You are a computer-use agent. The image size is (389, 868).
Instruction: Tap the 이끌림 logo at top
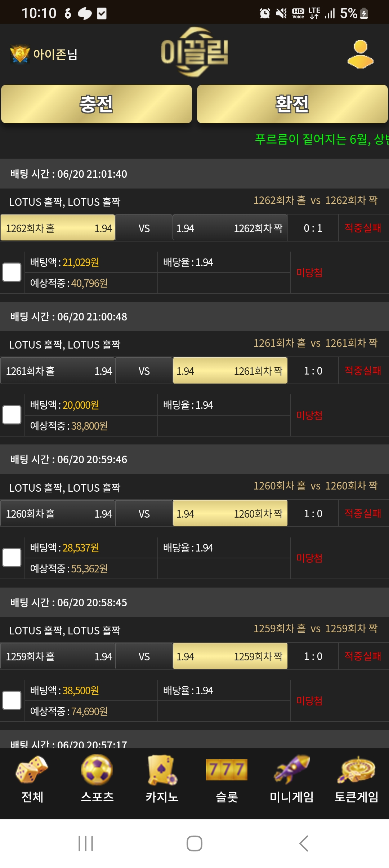(x=194, y=52)
